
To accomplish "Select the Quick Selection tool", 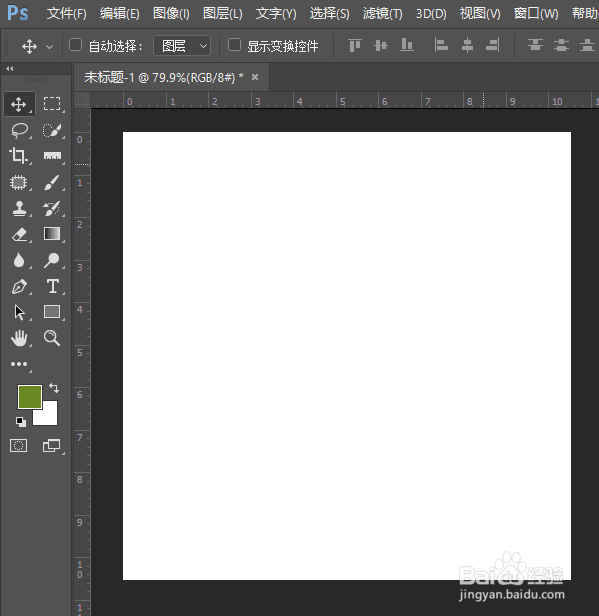I will pos(52,130).
